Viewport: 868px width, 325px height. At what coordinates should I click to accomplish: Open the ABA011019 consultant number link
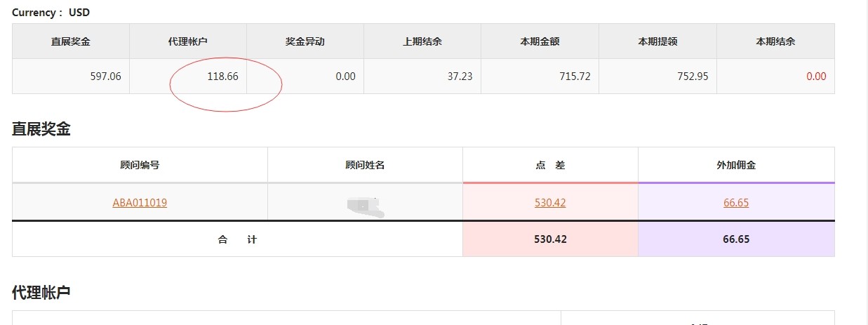tap(140, 203)
